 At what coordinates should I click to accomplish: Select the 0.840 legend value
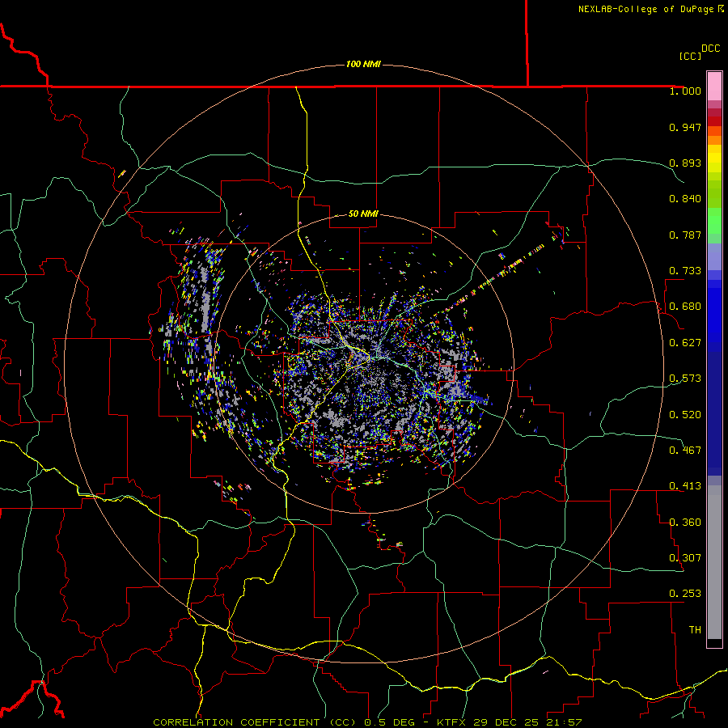click(x=685, y=199)
